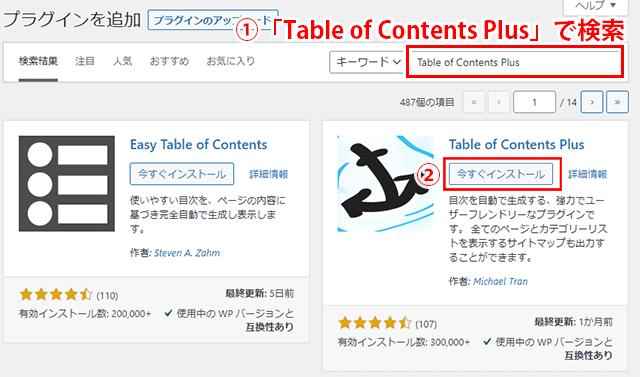Open author Steven A. Zahm link
640x377 pixels.
(187, 253)
